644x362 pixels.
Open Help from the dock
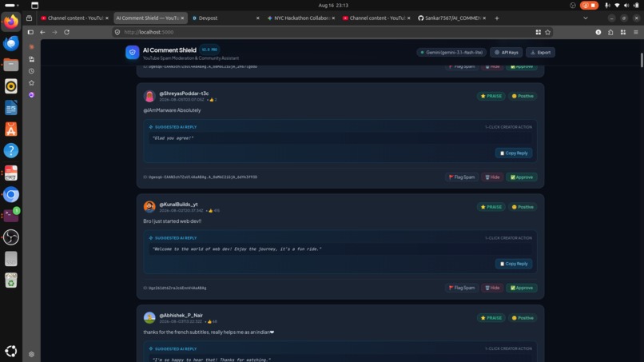(x=11, y=151)
